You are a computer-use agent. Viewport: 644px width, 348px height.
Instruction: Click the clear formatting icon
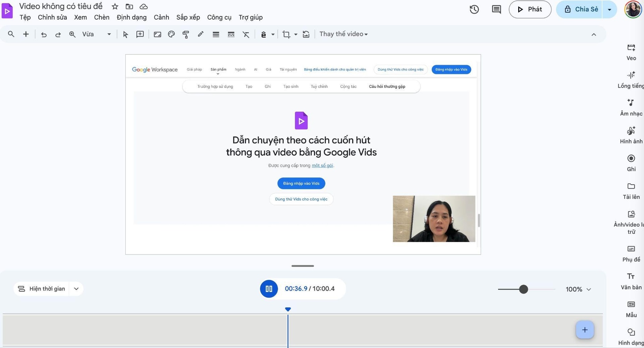click(x=246, y=34)
